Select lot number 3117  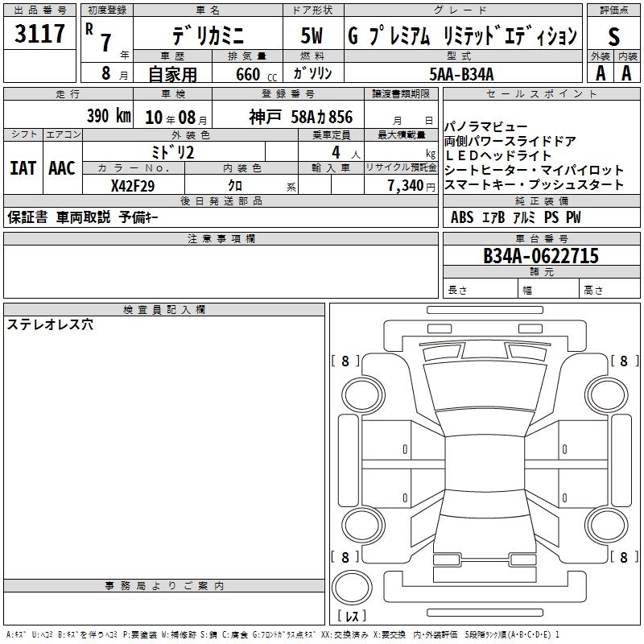pos(40,34)
